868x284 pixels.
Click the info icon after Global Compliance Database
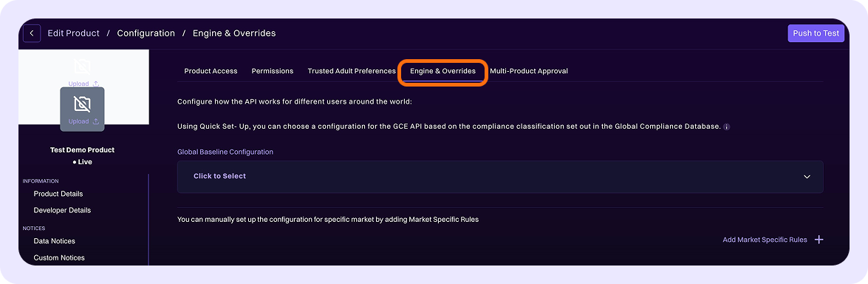click(727, 127)
